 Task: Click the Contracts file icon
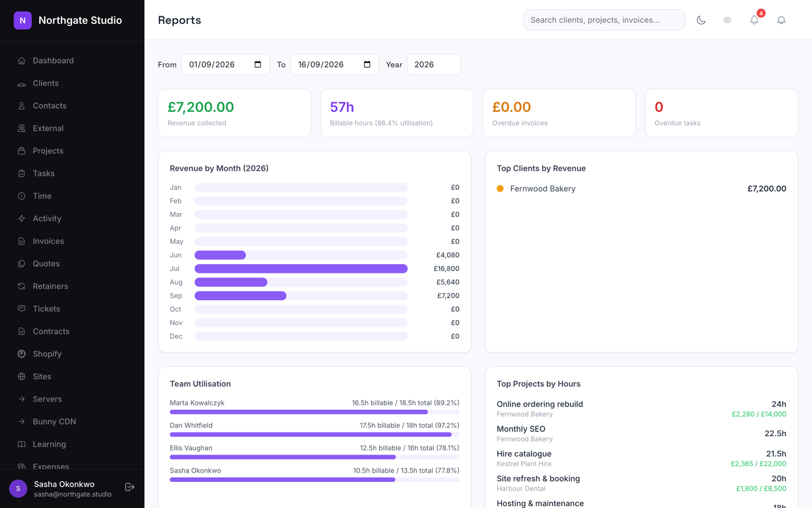click(x=21, y=332)
